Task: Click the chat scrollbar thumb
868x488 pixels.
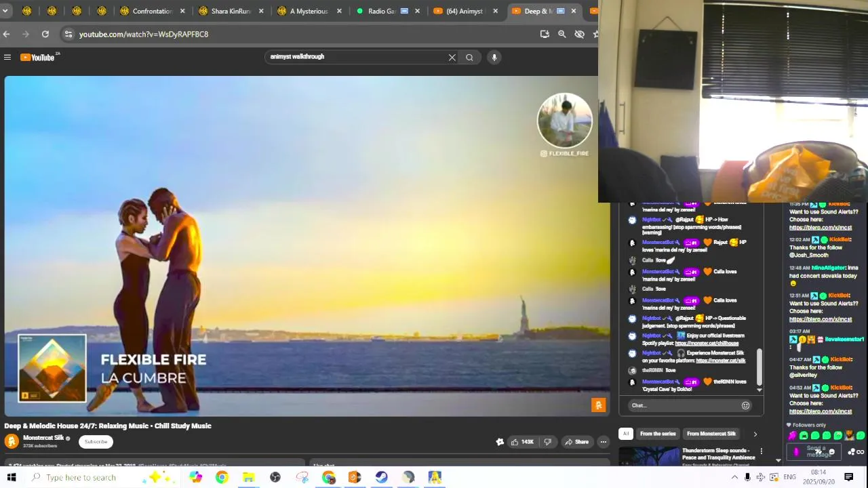Action: coord(759,366)
